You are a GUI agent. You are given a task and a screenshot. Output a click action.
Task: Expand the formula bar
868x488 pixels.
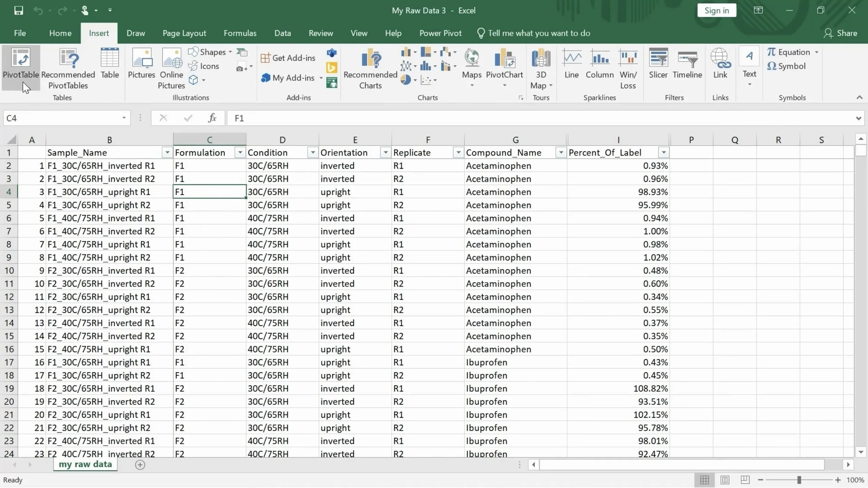click(858, 118)
